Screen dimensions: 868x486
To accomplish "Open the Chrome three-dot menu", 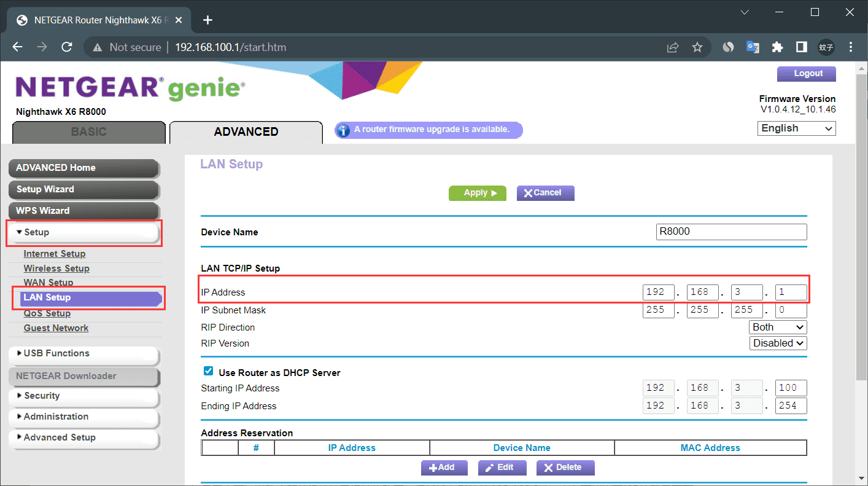I will pos(851,47).
